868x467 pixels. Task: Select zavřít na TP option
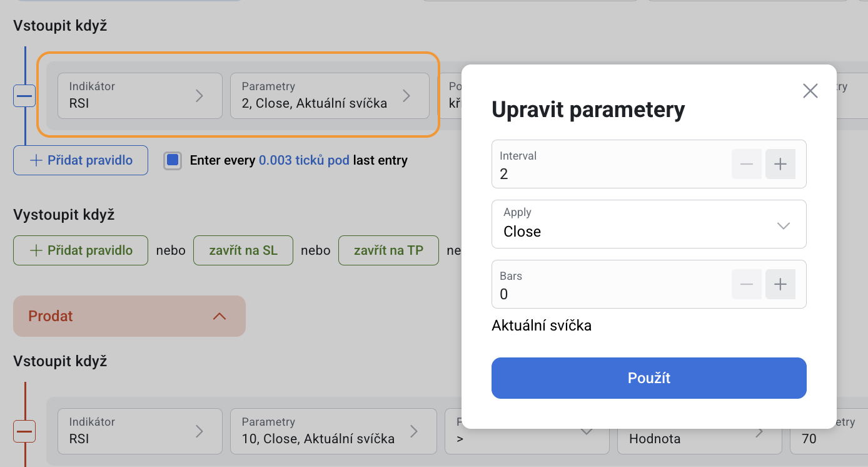pos(388,250)
